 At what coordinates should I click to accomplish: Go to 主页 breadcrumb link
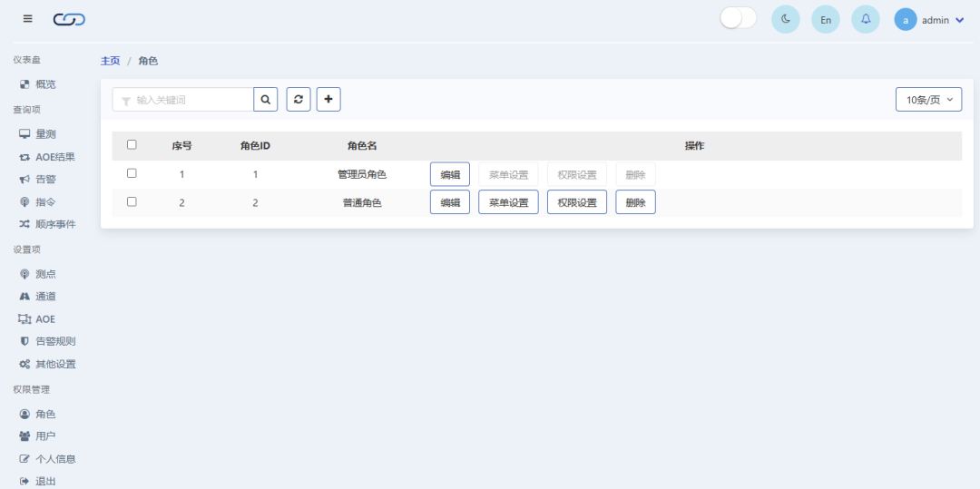[110, 61]
